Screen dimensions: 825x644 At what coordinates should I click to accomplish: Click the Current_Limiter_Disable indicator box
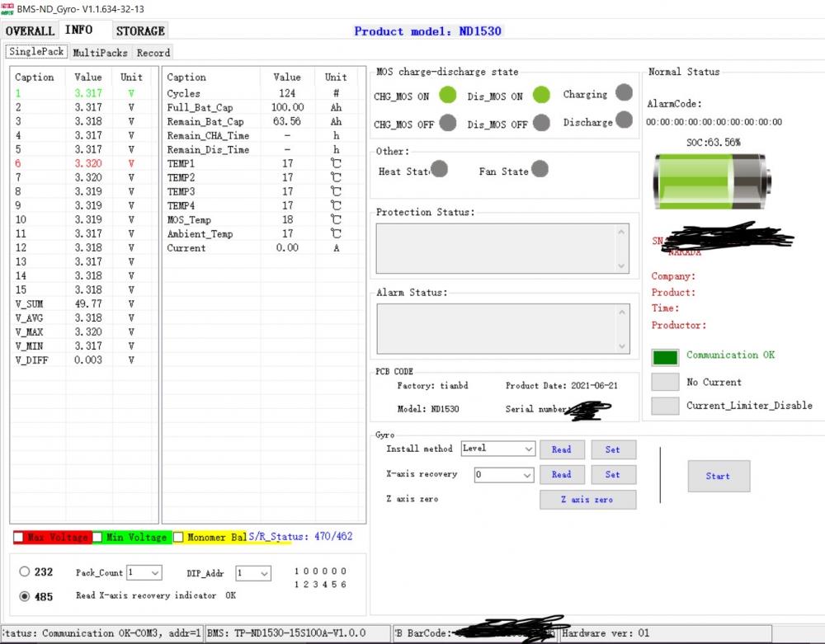tap(665, 406)
